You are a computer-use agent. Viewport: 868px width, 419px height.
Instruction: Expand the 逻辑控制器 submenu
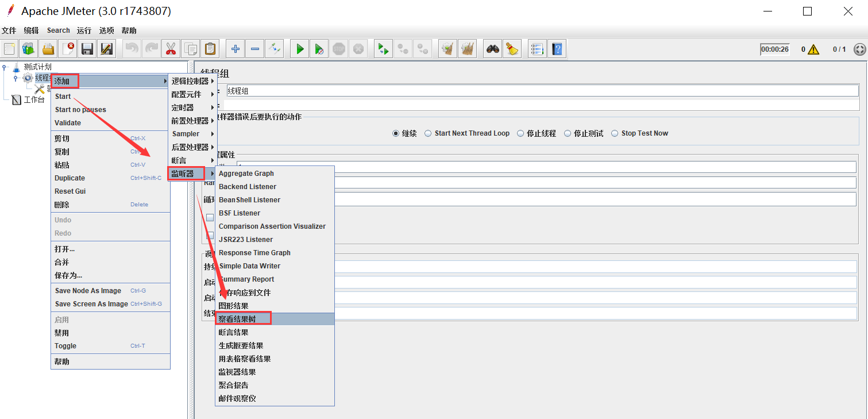192,81
